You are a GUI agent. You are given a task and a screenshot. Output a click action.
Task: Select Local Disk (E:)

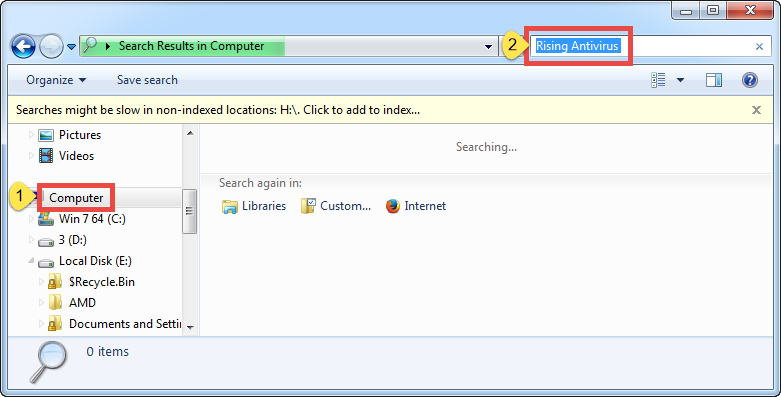[x=95, y=261]
